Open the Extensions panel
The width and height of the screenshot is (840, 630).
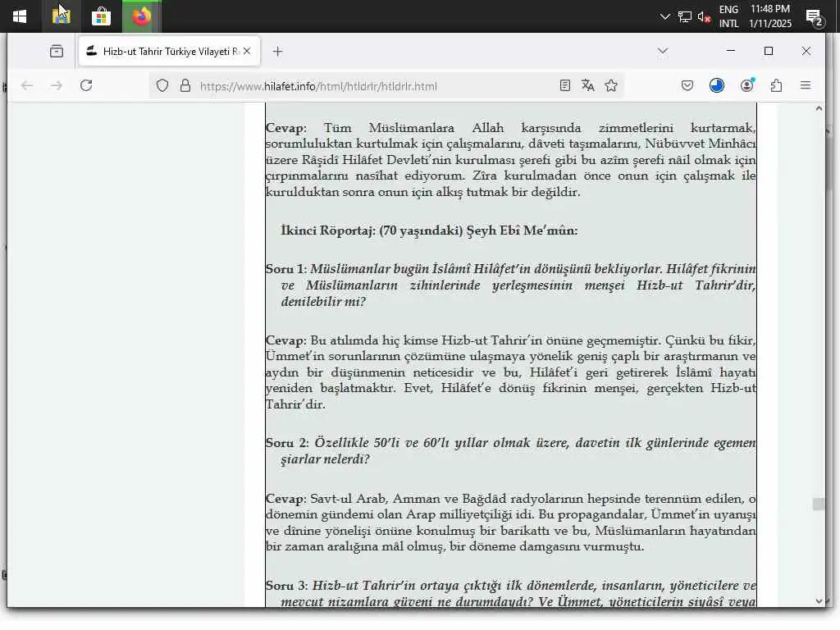pos(776,85)
